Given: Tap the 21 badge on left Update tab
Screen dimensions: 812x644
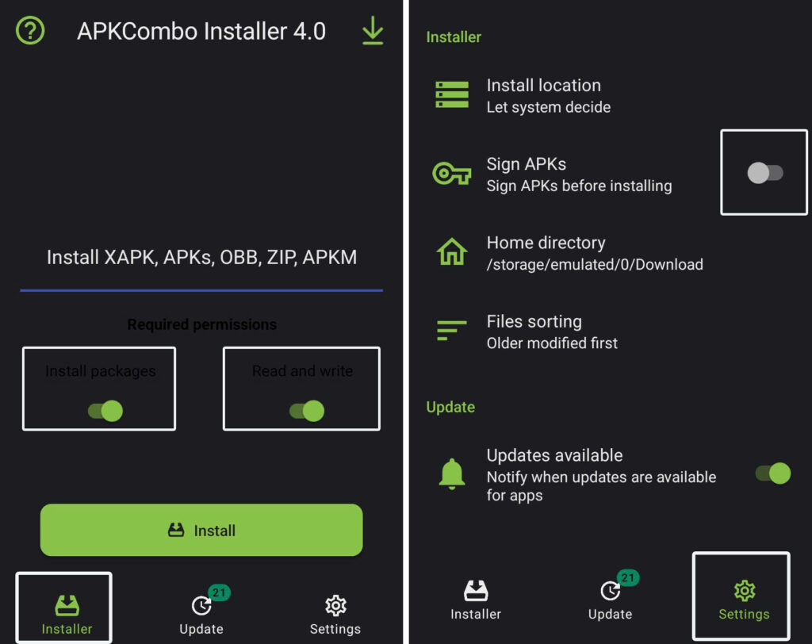Looking at the screenshot, I should coord(219,592).
